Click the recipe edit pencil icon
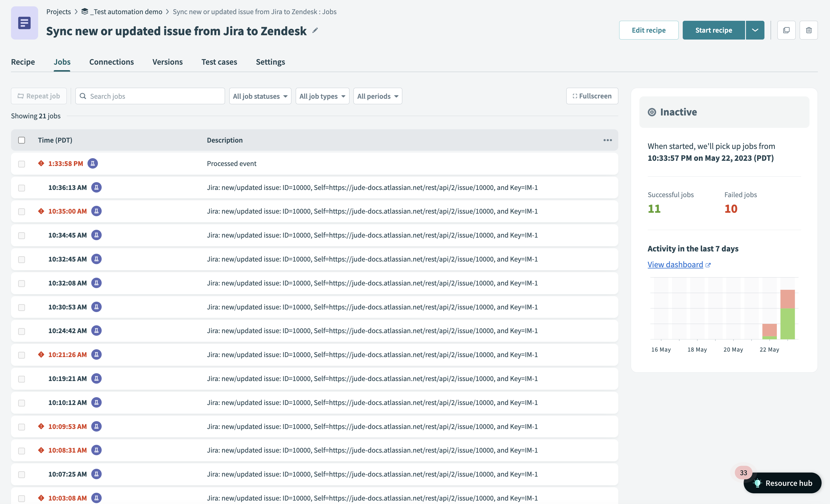The width and height of the screenshot is (830, 504). pyautogui.click(x=315, y=30)
